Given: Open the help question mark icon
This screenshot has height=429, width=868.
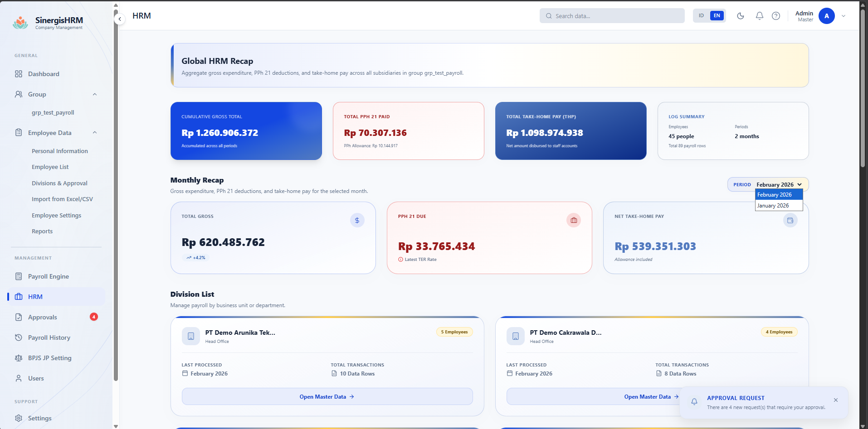Looking at the screenshot, I should (x=776, y=16).
